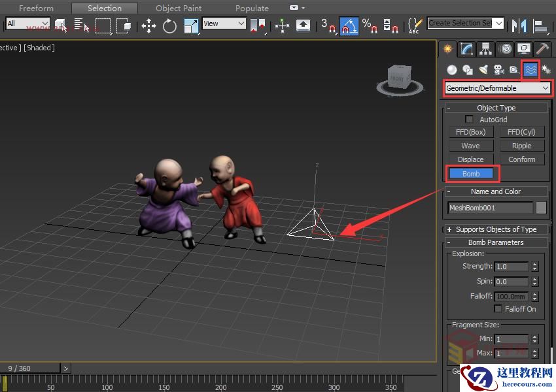This screenshot has width=556, height=392.
Task: Click the Angle Snap toggle icon
Action: (349, 26)
